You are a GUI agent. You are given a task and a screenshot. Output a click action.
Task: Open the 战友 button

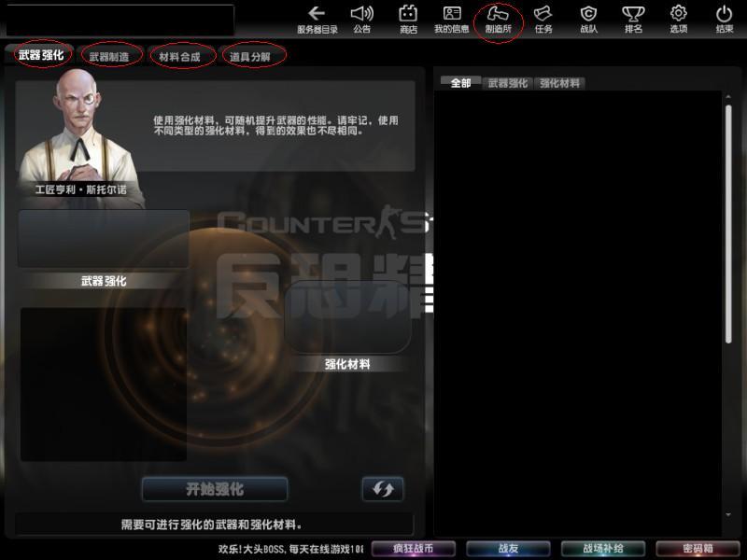pyautogui.click(x=508, y=549)
